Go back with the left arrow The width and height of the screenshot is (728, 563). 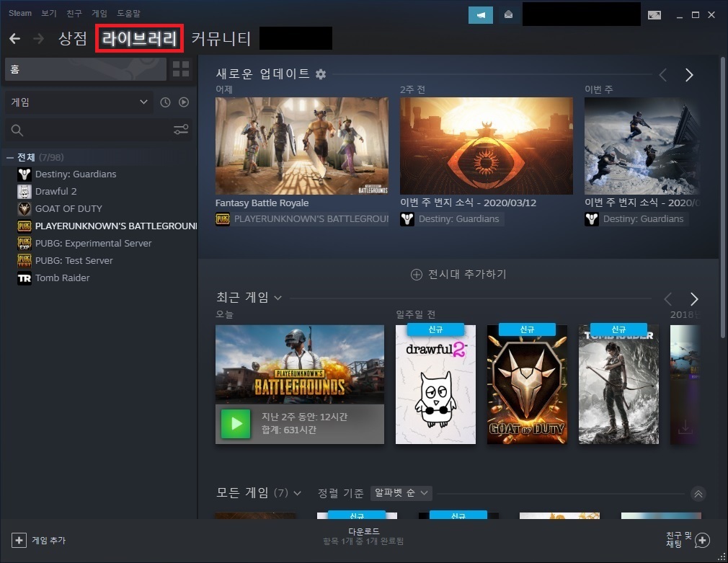coord(15,38)
